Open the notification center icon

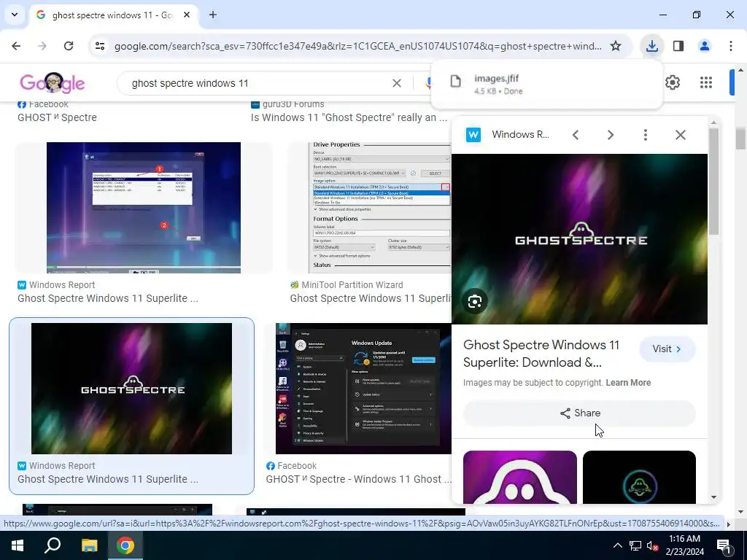(x=724, y=545)
